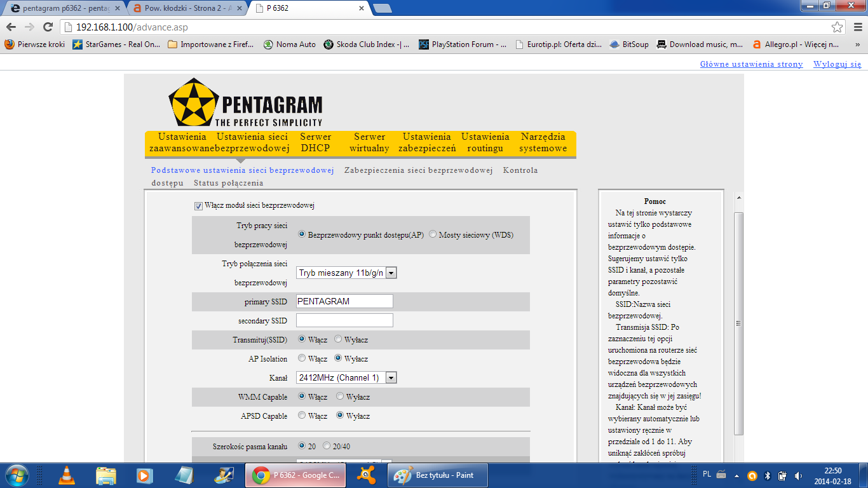
Task: Open Narzędzia systemowe menu
Action: pyautogui.click(x=543, y=142)
